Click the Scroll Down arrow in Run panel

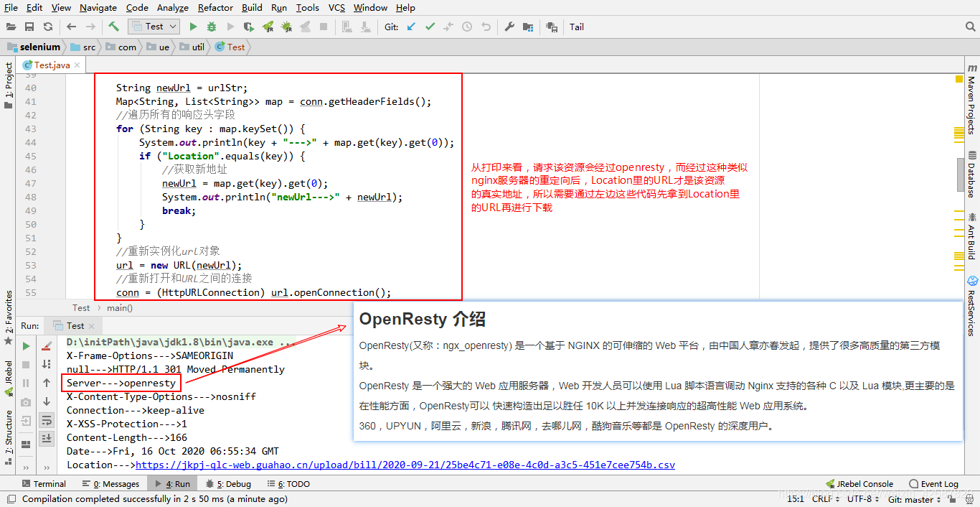click(x=47, y=401)
